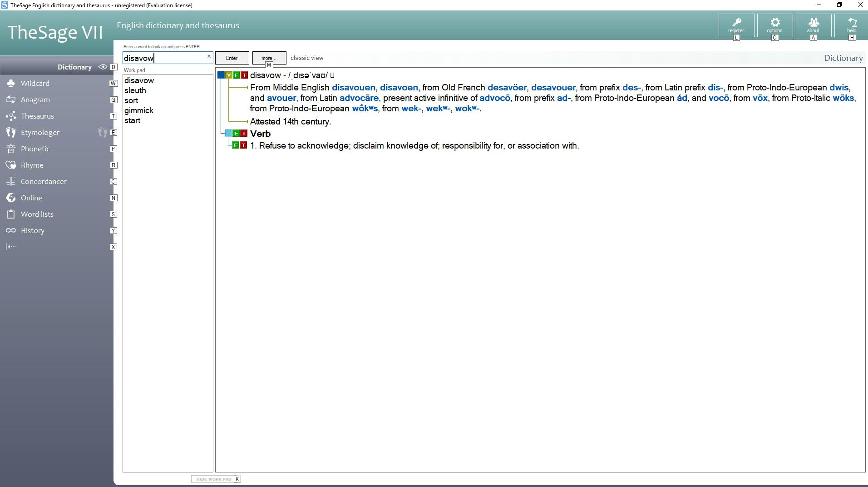Image resolution: width=868 pixels, height=487 pixels.
Task: Select 'disavow' in the Work pad
Action: click(x=139, y=80)
